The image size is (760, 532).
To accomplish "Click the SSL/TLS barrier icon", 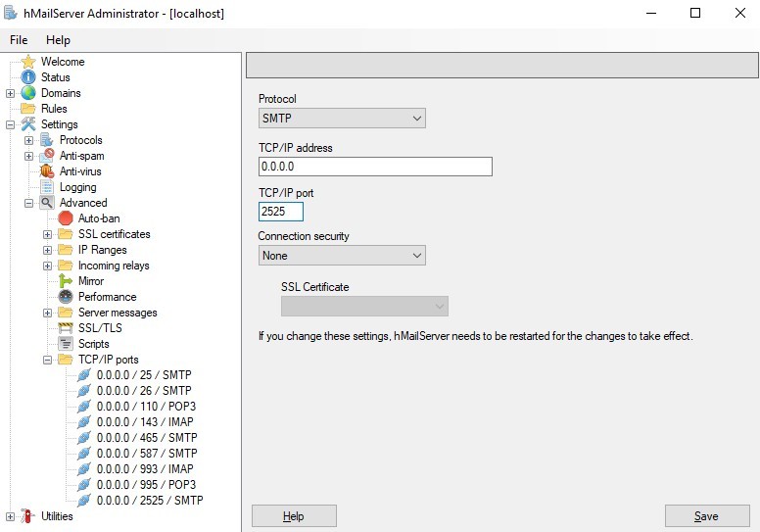I will [66, 328].
